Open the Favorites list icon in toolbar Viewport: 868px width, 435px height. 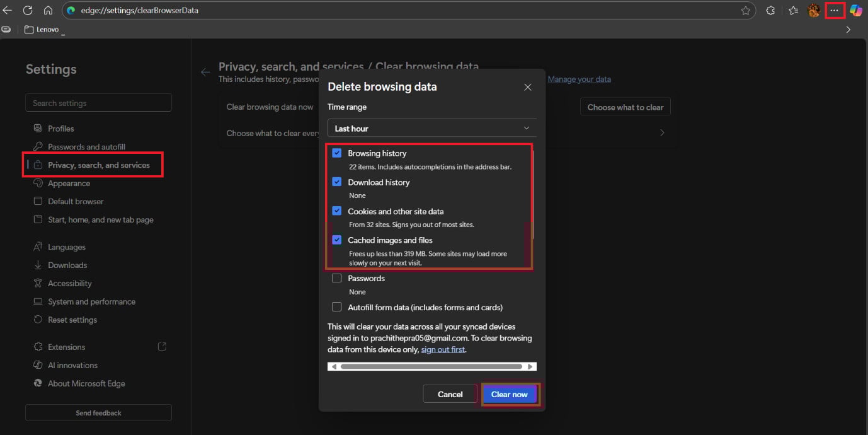point(794,10)
